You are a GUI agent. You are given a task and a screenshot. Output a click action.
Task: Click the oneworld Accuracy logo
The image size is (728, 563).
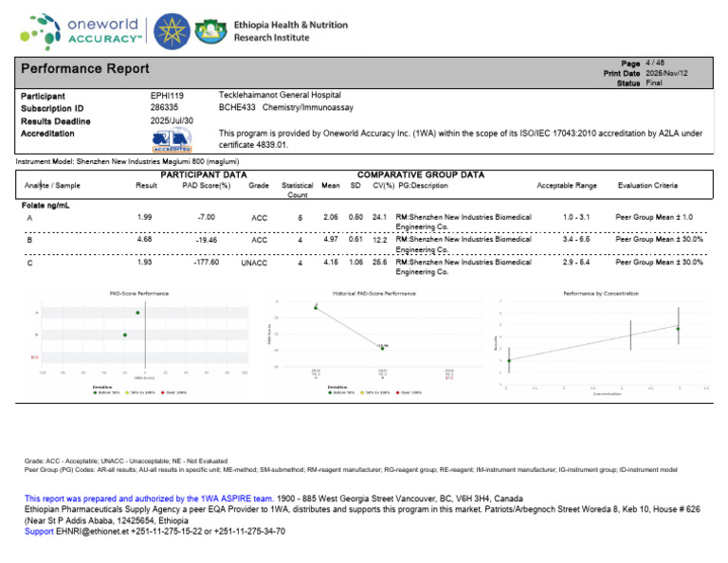coord(81,32)
